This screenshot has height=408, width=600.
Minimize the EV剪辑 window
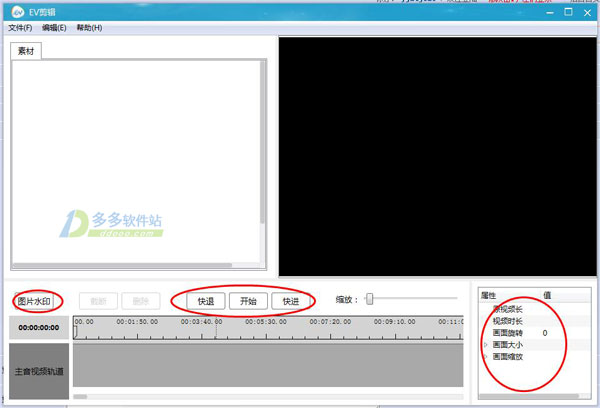(550, 13)
